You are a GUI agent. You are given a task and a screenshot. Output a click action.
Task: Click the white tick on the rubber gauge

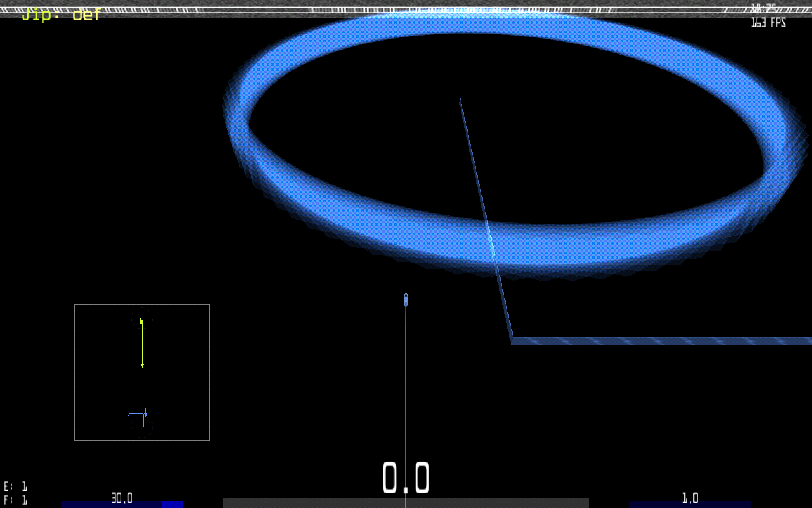click(162, 504)
